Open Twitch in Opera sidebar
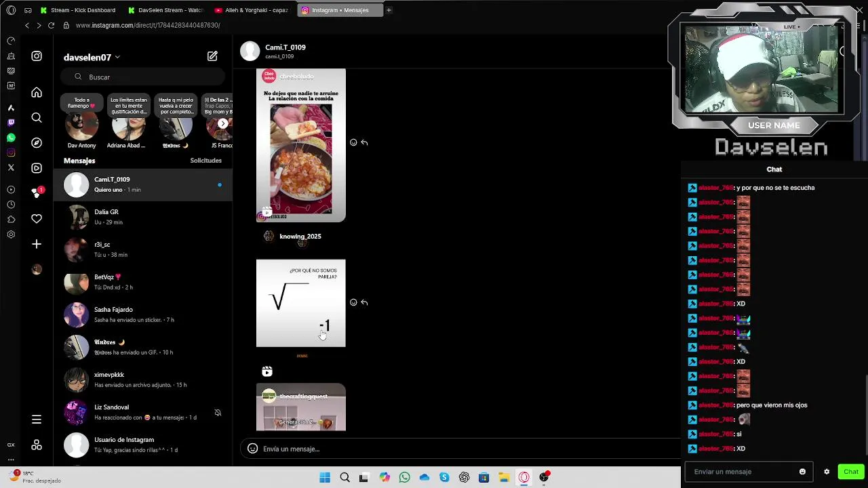 tap(11, 123)
